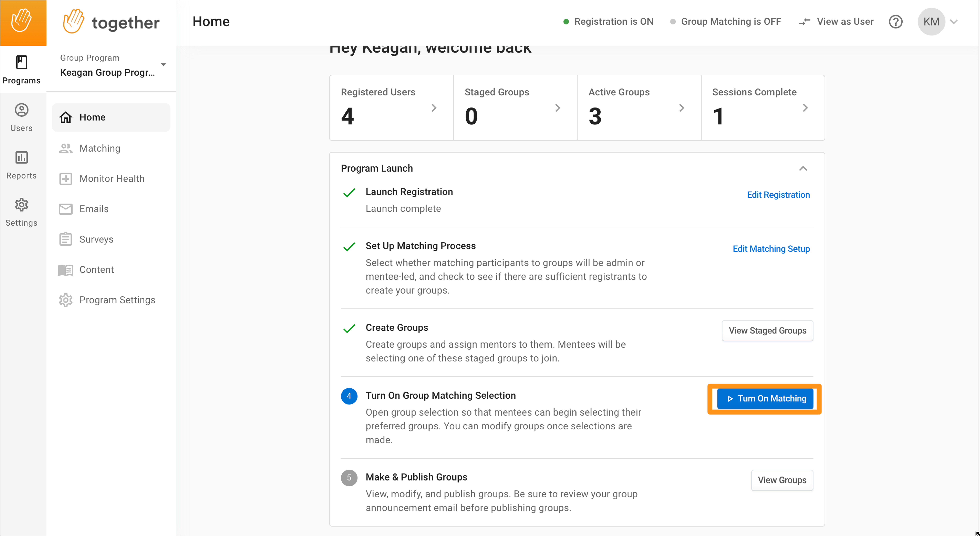Viewport: 980px width, 536px height.
Task: Click the Set Up Matching Process checkmark
Action: 349,247
